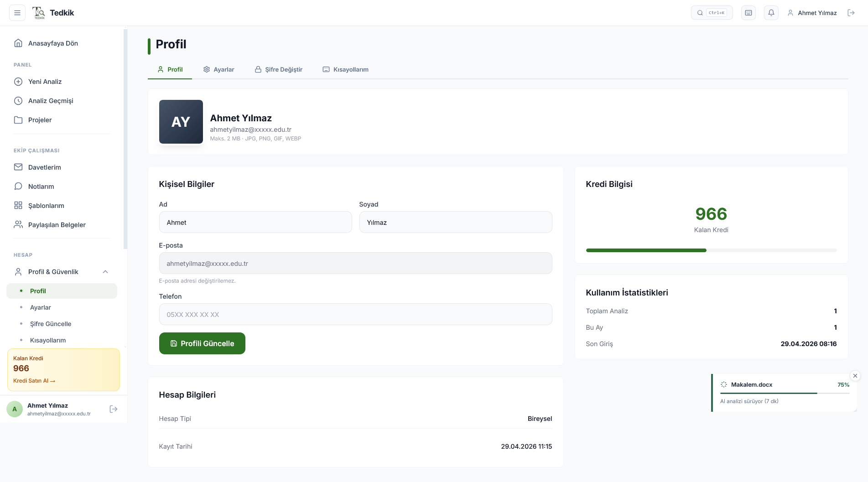This screenshot has height=482, width=868.
Task: Click the Projeler folder icon
Action: (18, 120)
